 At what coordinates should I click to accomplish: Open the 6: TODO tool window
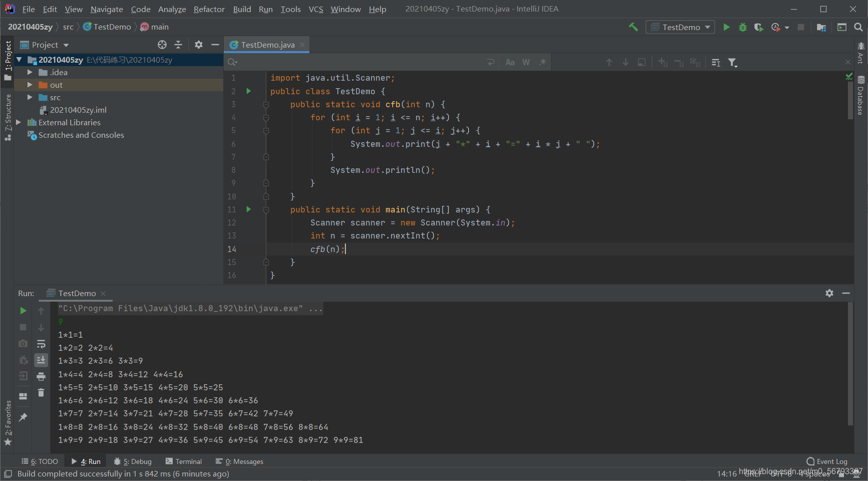[40, 461]
